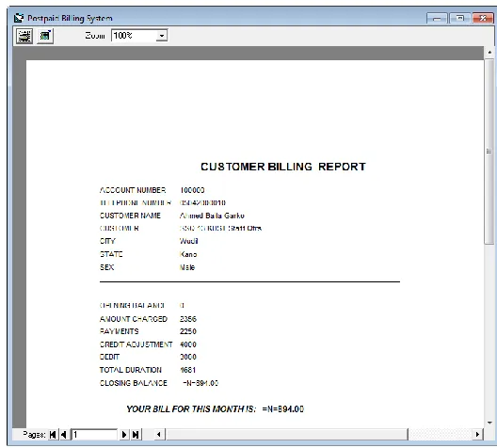497x448 pixels.
Task: Maximize the Postpaid Billing System window
Action: [x=459, y=19]
